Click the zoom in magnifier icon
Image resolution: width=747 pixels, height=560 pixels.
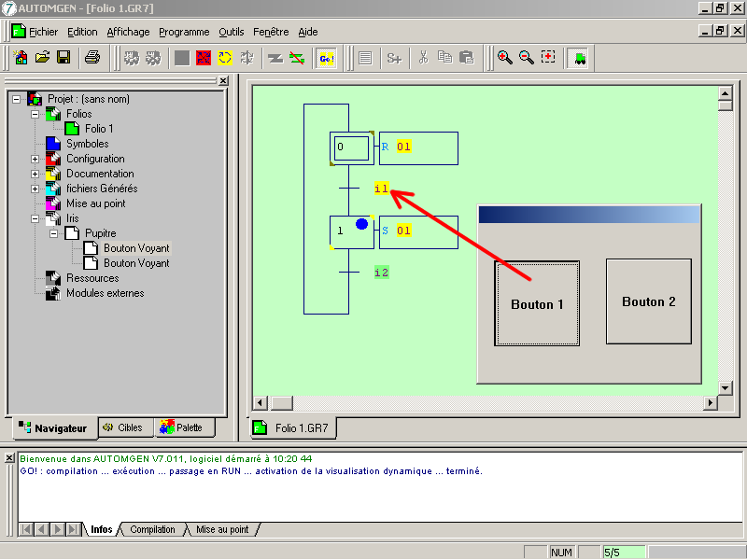(504, 58)
